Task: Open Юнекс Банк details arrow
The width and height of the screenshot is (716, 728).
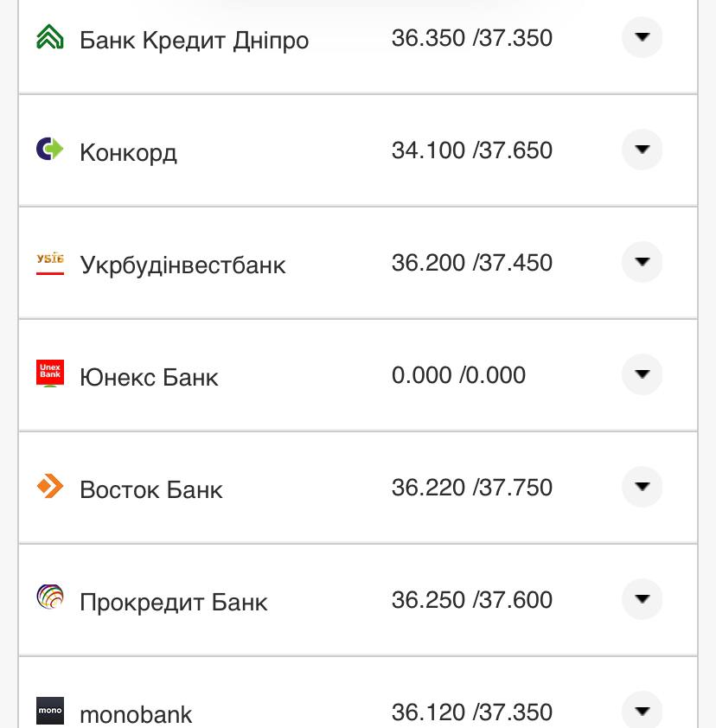Action: click(x=642, y=374)
